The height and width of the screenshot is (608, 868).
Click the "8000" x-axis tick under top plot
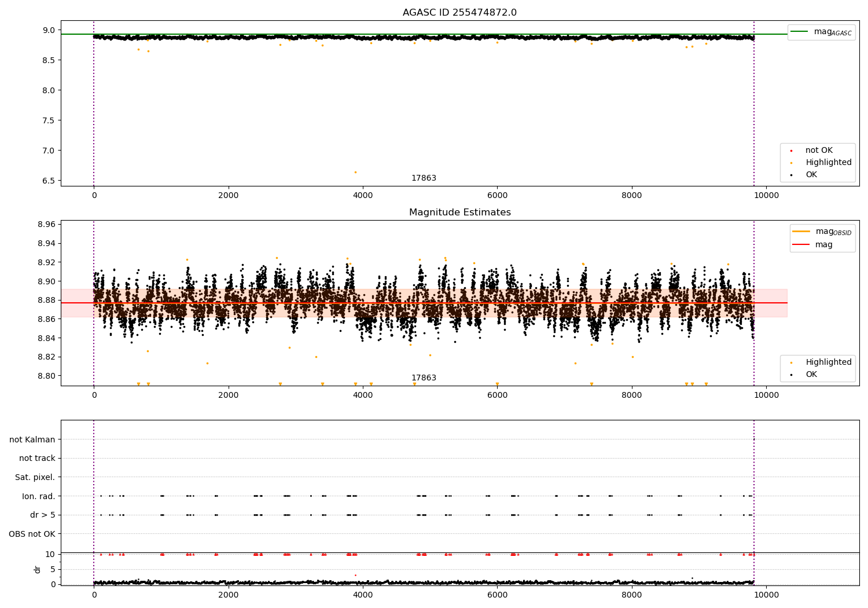632,196
